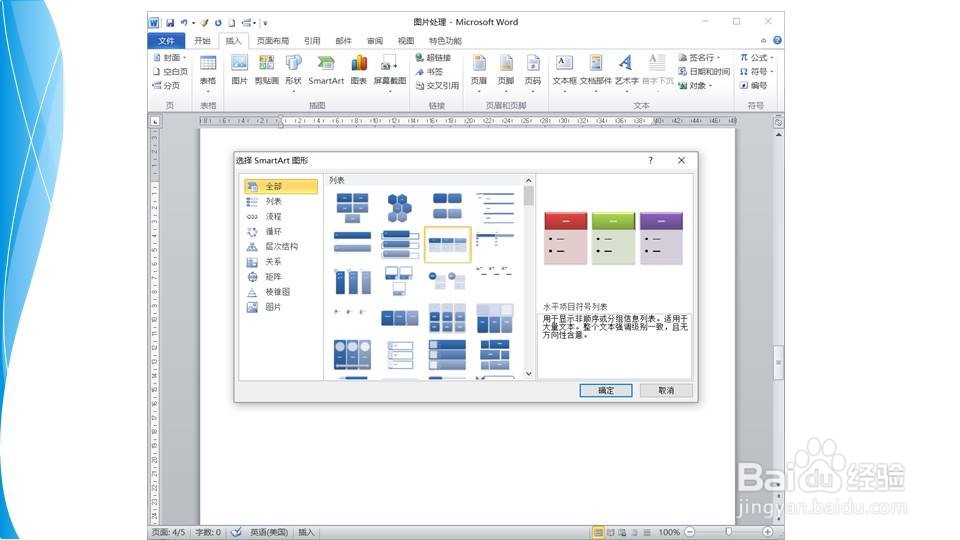
Task: Open the 签名行 signature line dropdown
Action: (699, 58)
